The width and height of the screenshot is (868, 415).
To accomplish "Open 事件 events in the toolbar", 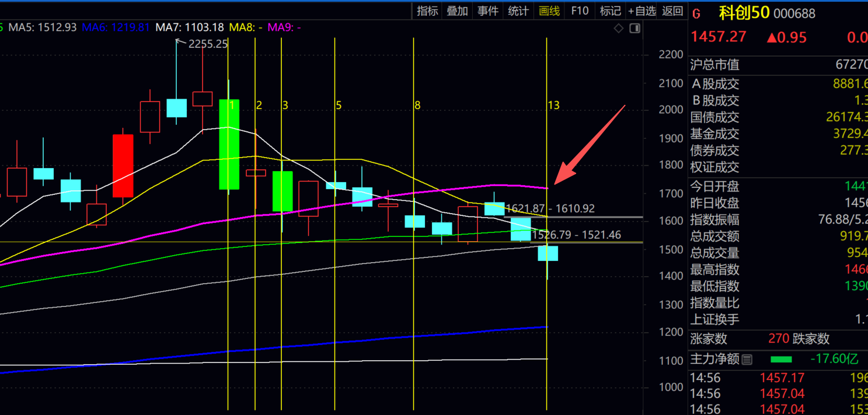I will click(x=488, y=11).
